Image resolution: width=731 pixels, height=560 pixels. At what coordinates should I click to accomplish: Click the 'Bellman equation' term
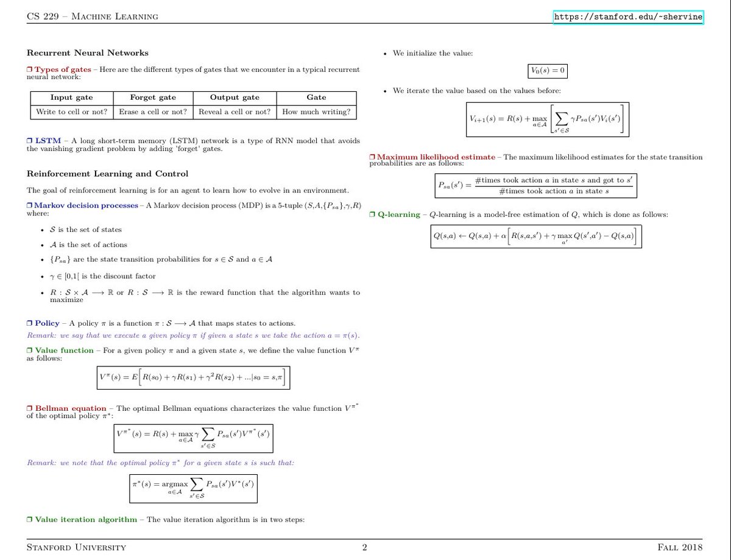coord(70,408)
